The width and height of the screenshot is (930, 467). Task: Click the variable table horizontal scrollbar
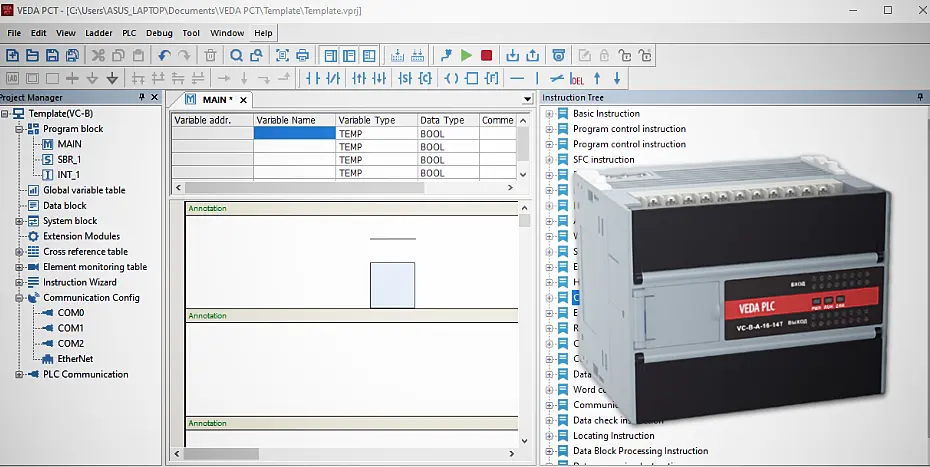344,188
